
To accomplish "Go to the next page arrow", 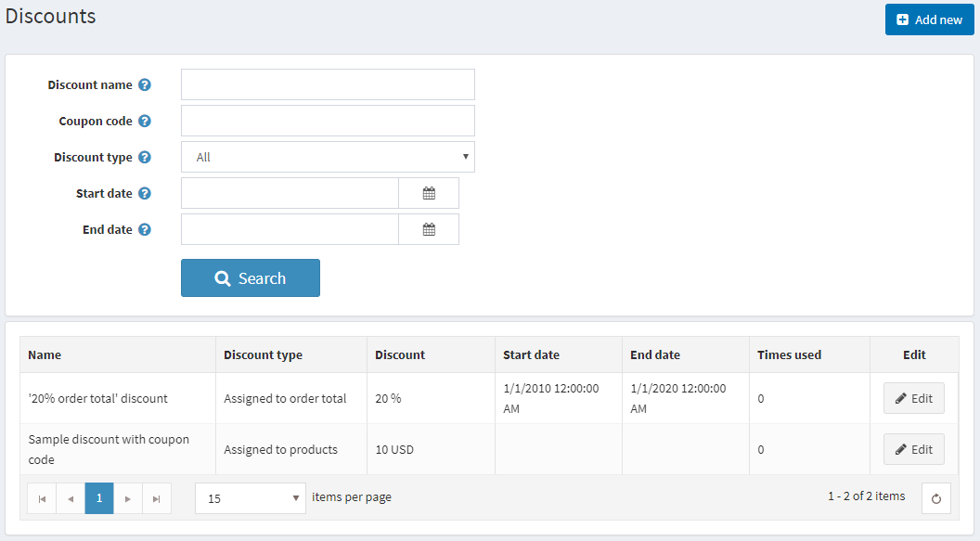I will [x=128, y=498].
